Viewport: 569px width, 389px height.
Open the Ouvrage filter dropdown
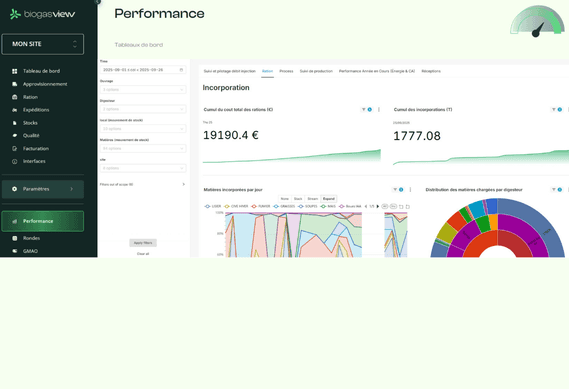tap(143, 90)
